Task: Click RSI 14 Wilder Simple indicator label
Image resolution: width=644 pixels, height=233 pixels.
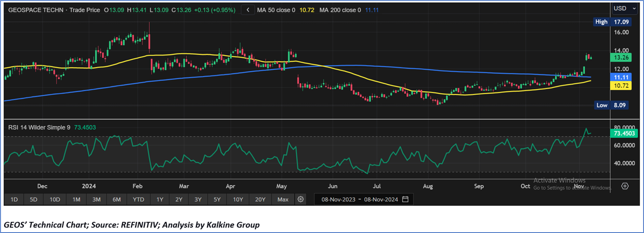Action: pos(39,127)
